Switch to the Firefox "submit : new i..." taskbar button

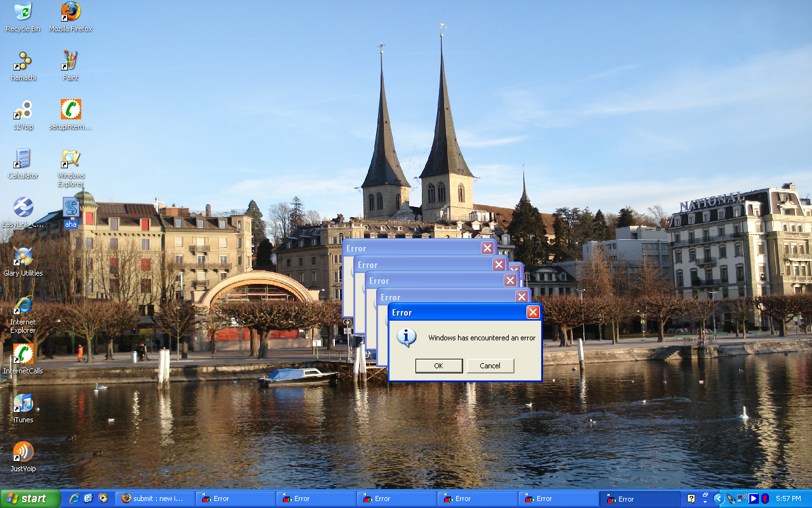pos(155,498)
